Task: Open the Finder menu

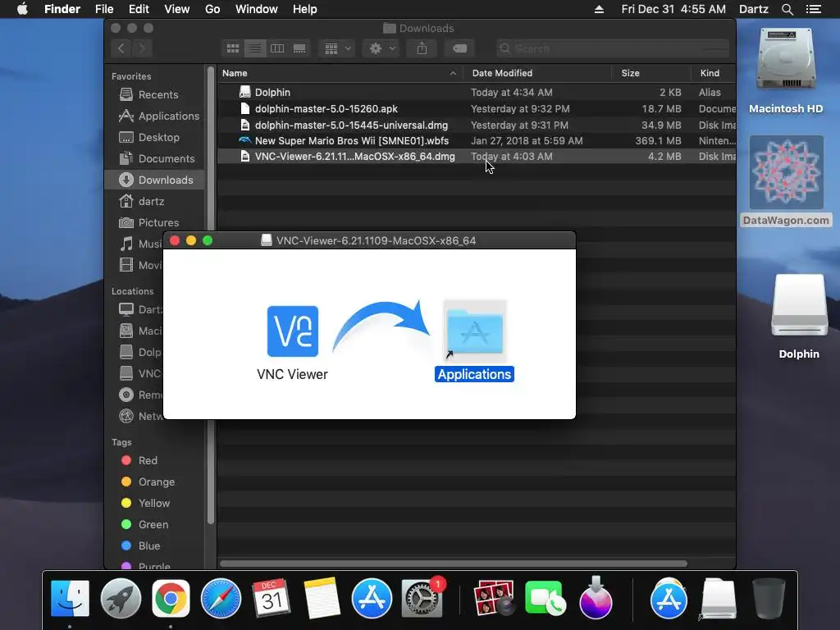Action: [62, 9]
